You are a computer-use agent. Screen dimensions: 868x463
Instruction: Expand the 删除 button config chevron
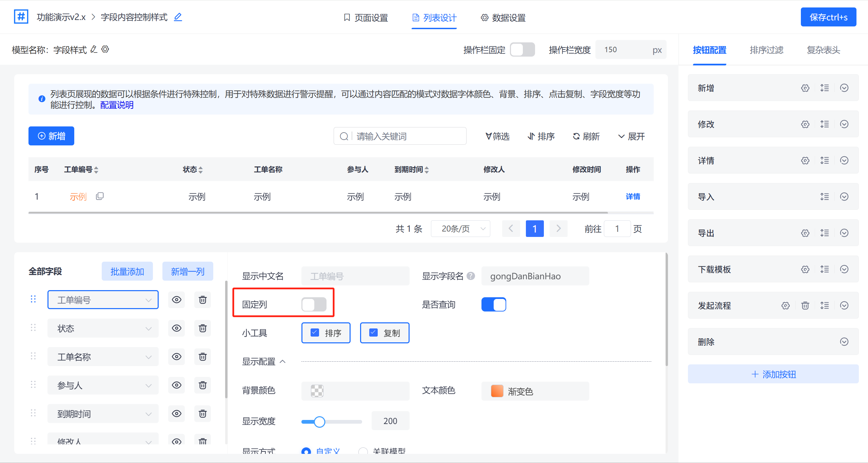pyautogui.click(x=844, y=342)
